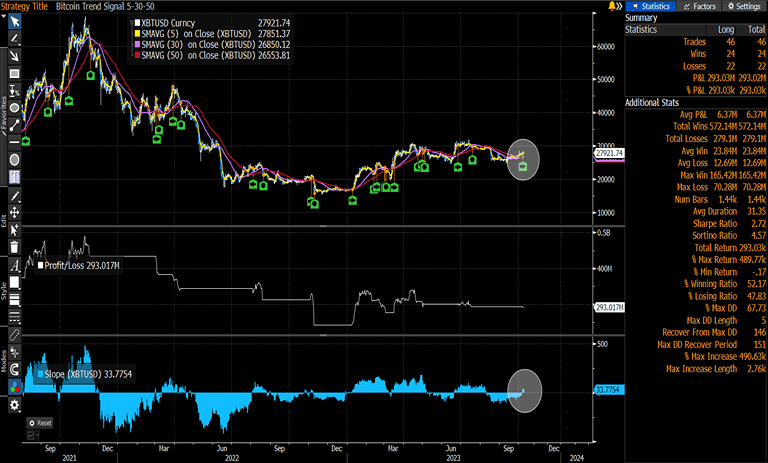
Task: Select the 'Sharpe Ratio' row
Action: click(x=696, y=223)
